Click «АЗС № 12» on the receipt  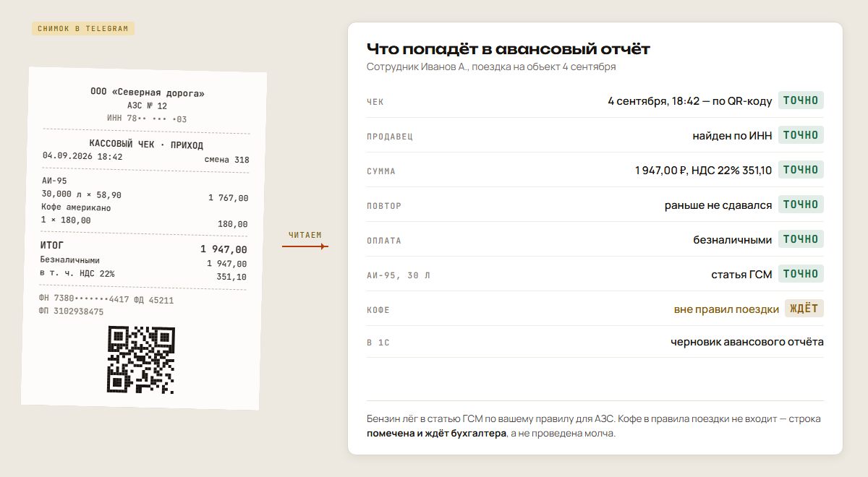147,106
